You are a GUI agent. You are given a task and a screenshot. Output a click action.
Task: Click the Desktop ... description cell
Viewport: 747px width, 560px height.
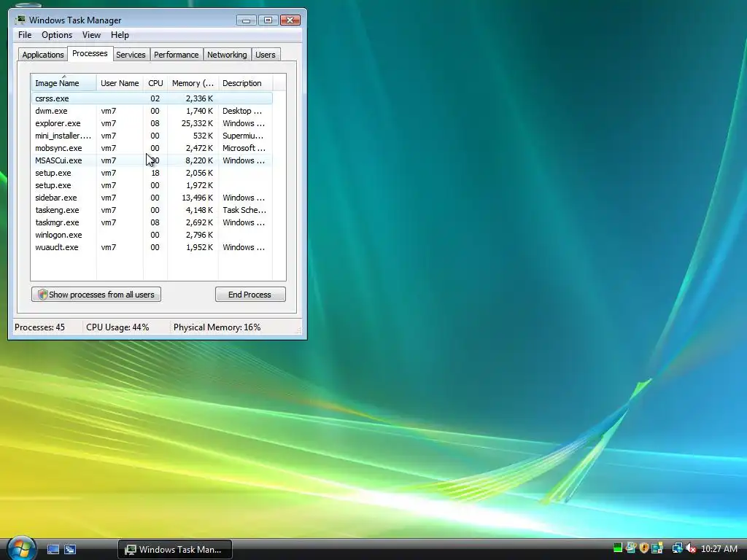[242, 111]
